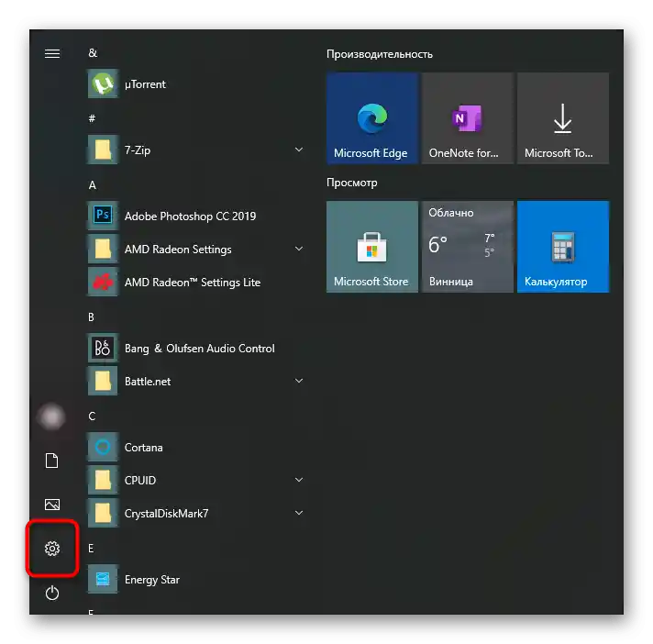Click the 'Облачно' weather condition text

451,213
